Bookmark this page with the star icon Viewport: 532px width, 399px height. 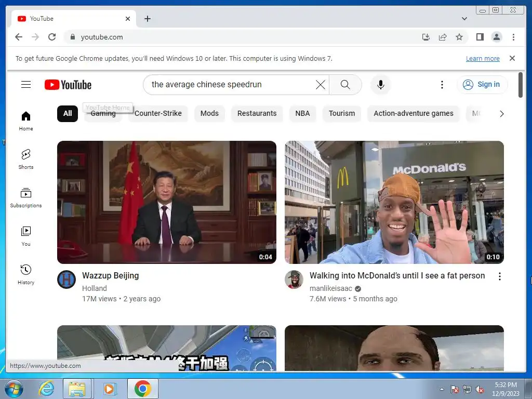point(459,37)
